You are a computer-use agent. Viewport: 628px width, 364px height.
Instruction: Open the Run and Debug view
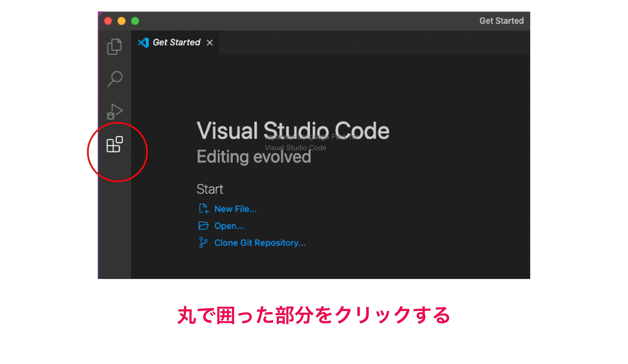pos(115,112)
